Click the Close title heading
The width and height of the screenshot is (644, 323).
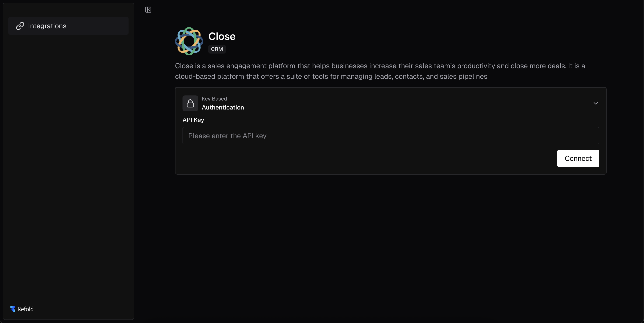(x=222, y=36)
